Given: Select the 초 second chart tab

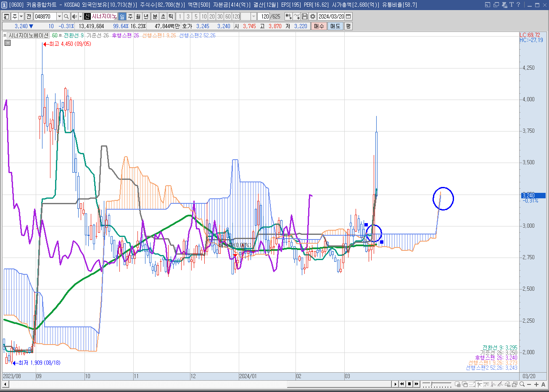Looking at the screenshot, I should pos(163,16).
